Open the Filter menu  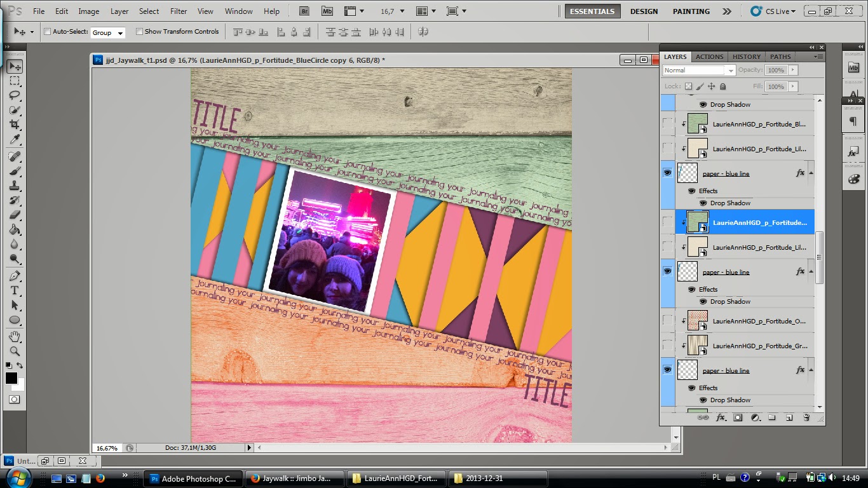pyautogui.click(x=179, y=11)
